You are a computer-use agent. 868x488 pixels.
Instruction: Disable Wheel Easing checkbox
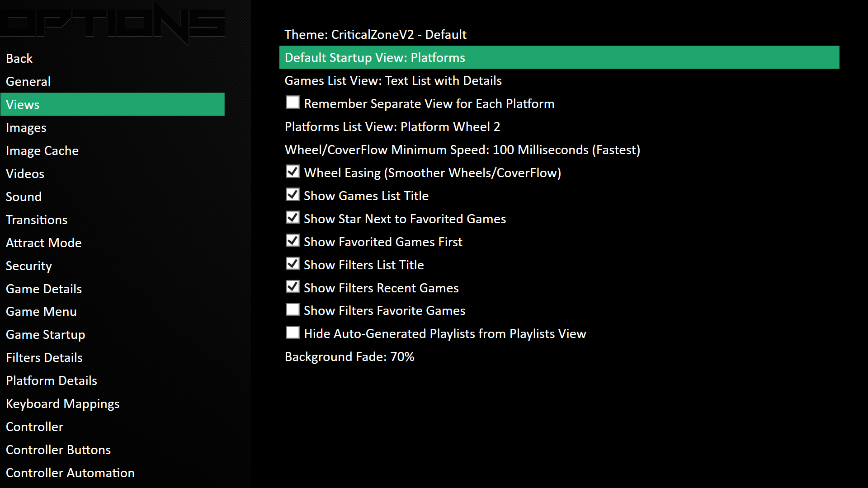(x=292, y=172)
